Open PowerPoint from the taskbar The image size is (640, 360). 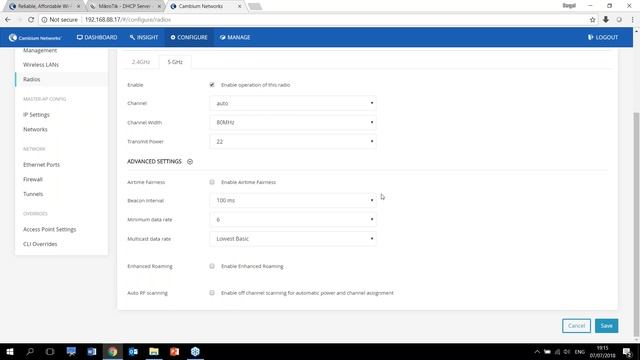(x=174, y=351)
